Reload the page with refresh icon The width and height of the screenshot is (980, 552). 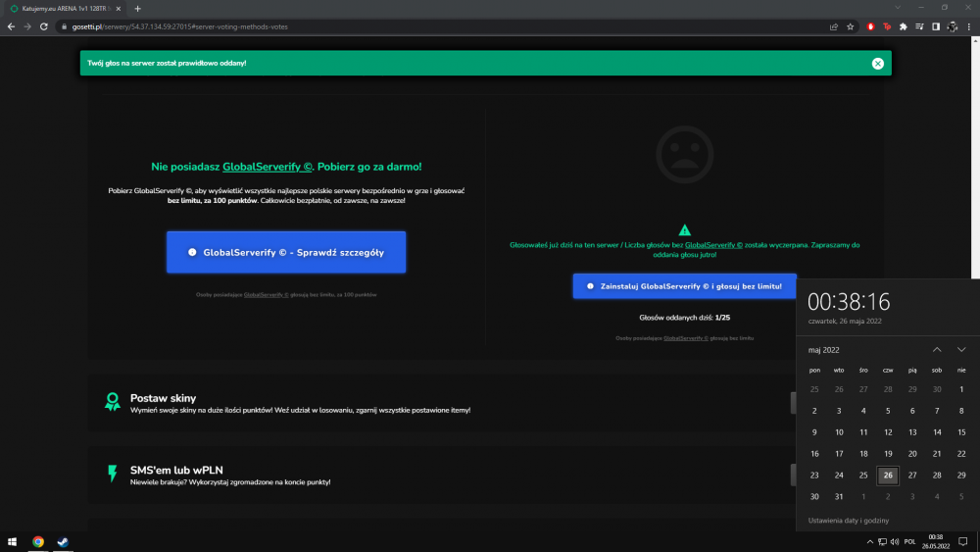44,26
